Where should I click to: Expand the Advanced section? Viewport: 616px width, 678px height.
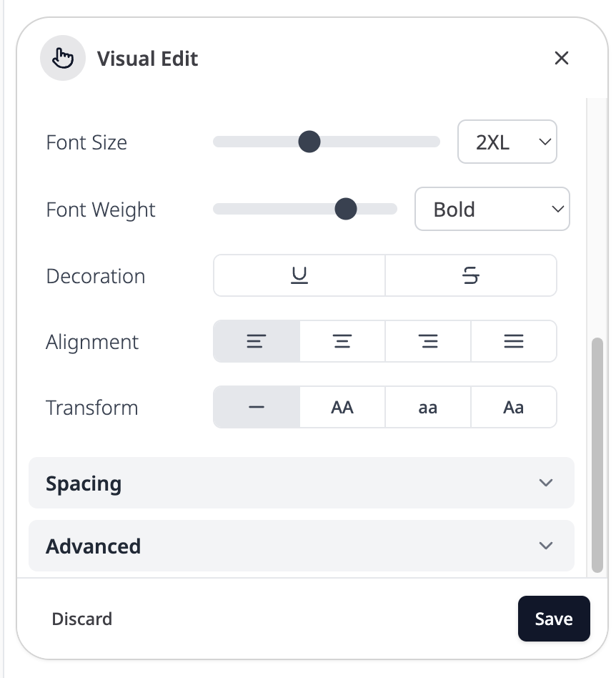[x=301, y=546]
